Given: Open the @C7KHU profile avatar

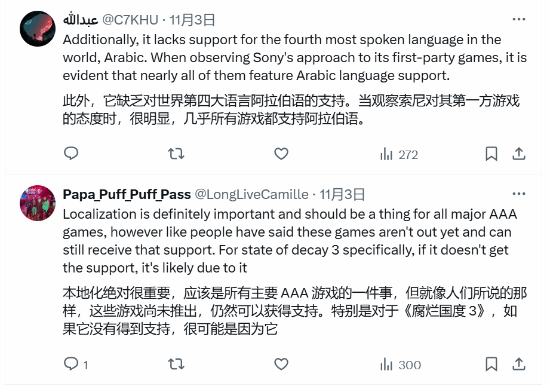Looking at the screenshot, I should coord(38,29).
